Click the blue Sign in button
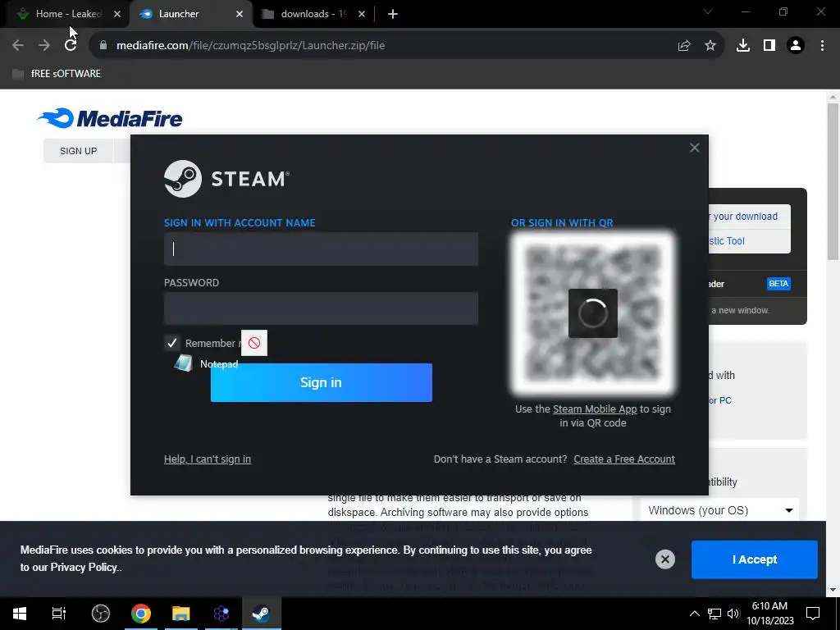 (x=321, y=382)
